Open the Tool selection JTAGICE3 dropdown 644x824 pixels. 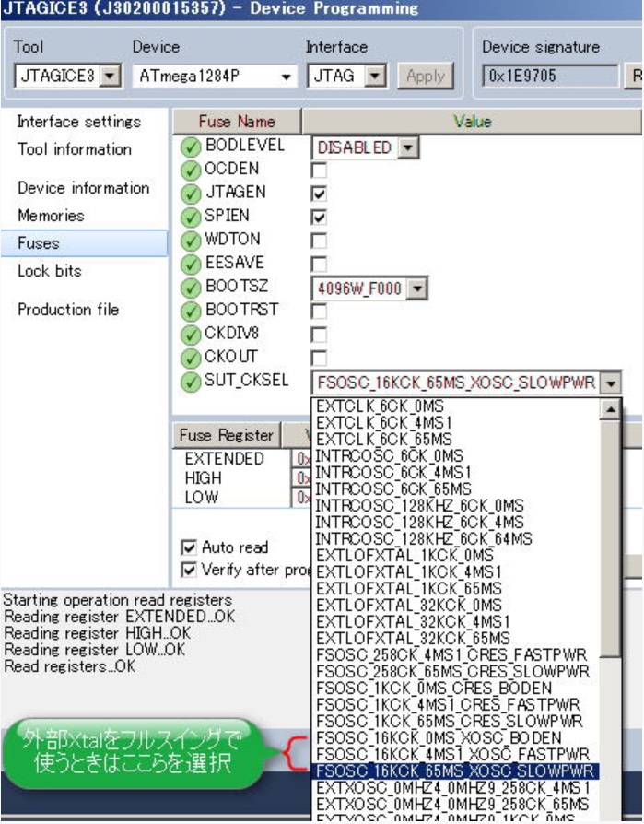pyautogui.click(x=111, y=76)
